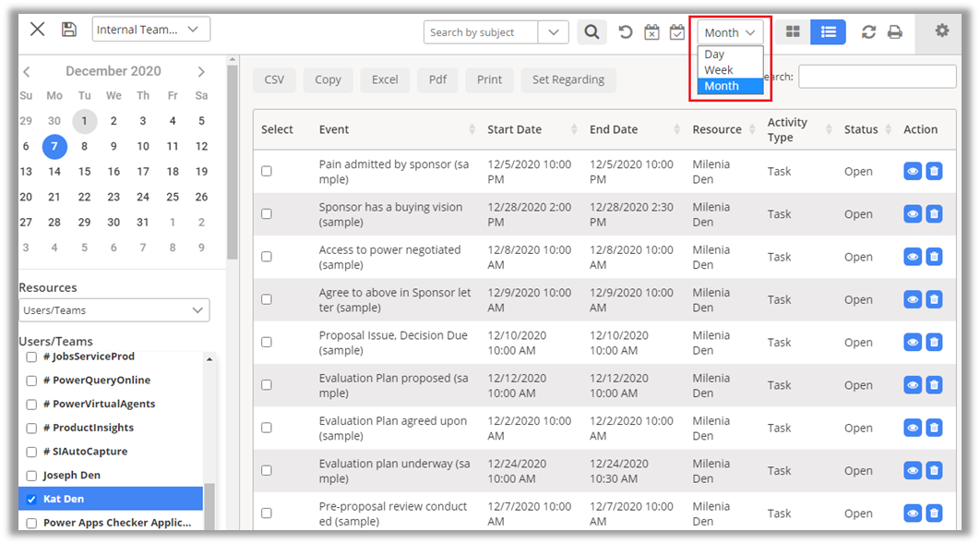View the 'Sponsor has a buying vision' event
This screenshot has width=980, height=544.
912,214
